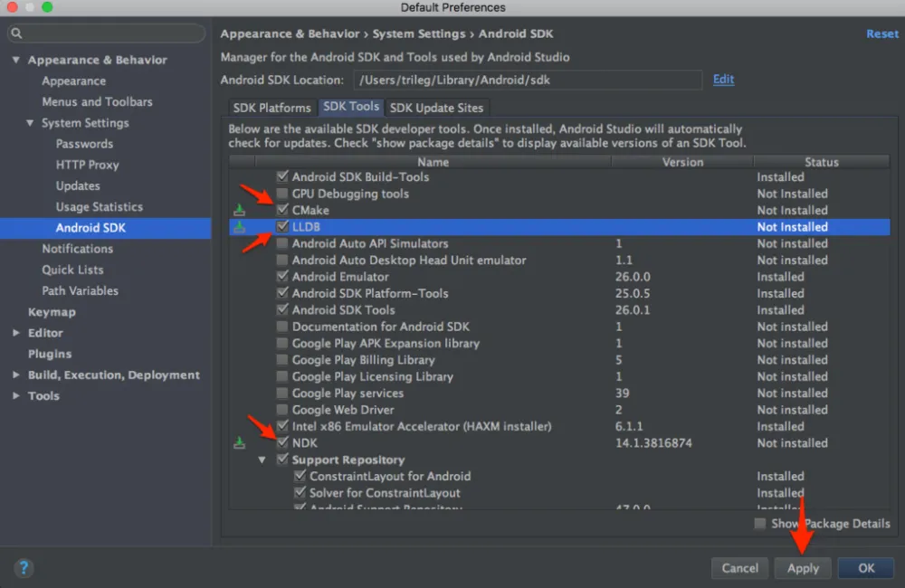Screen dimensions: 905x588
Task: Click the Reset link at top right
Action: (882, 33)
